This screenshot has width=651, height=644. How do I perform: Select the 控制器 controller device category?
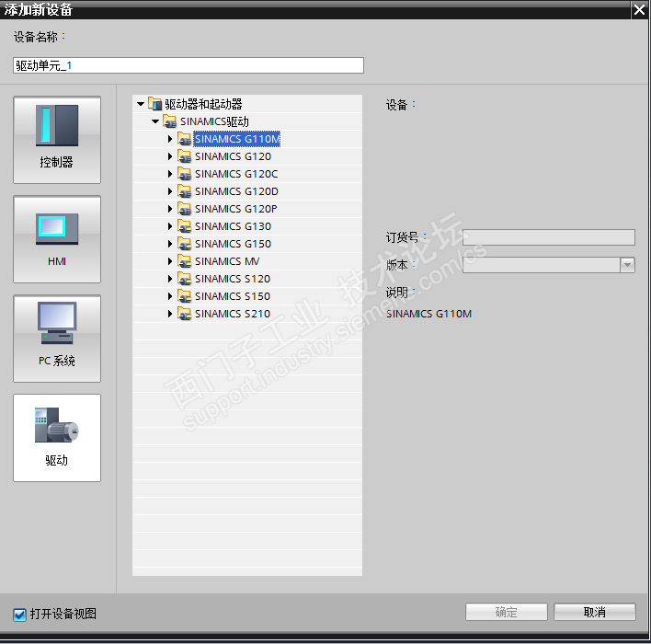tap(57, 140)
